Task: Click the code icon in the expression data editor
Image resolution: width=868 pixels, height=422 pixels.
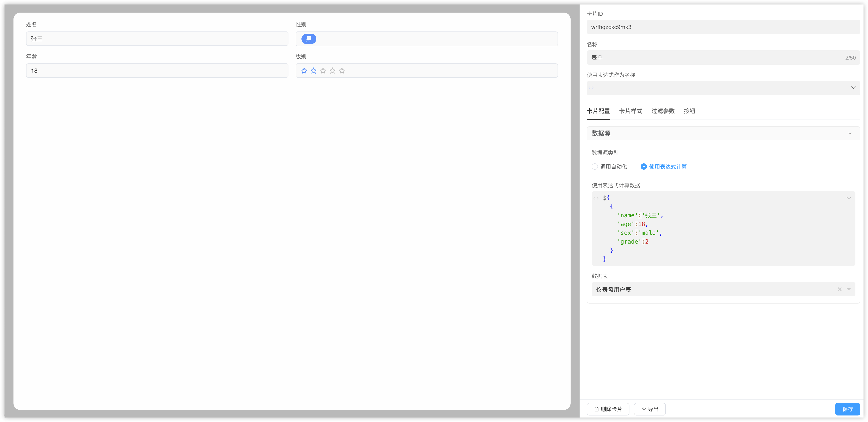Action: [x=596, y=198]
